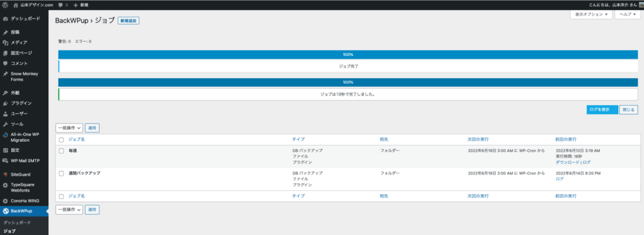Click the 前回の実行 column header

coord(566,139)
